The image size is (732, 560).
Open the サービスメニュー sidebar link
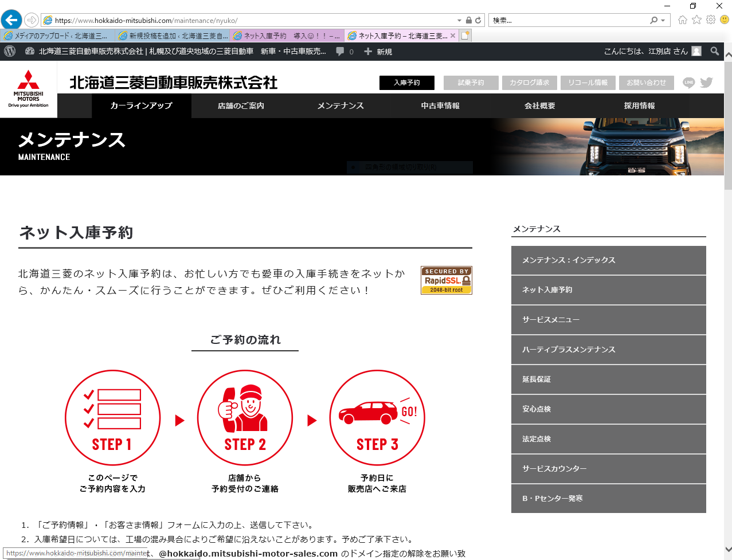609,320
